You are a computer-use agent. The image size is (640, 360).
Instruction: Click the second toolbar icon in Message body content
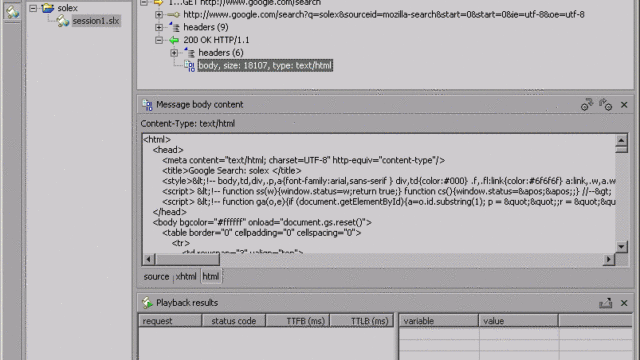[606, 104]
